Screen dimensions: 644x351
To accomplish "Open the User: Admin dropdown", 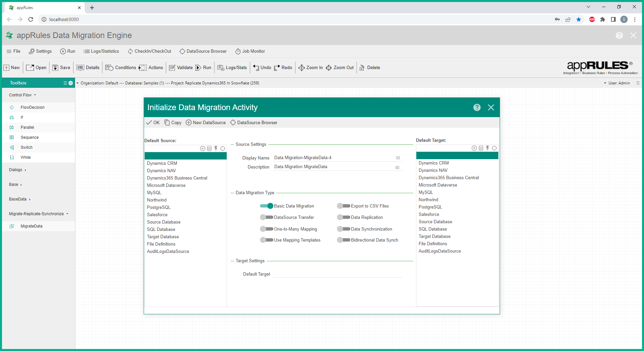I will 617,83.
